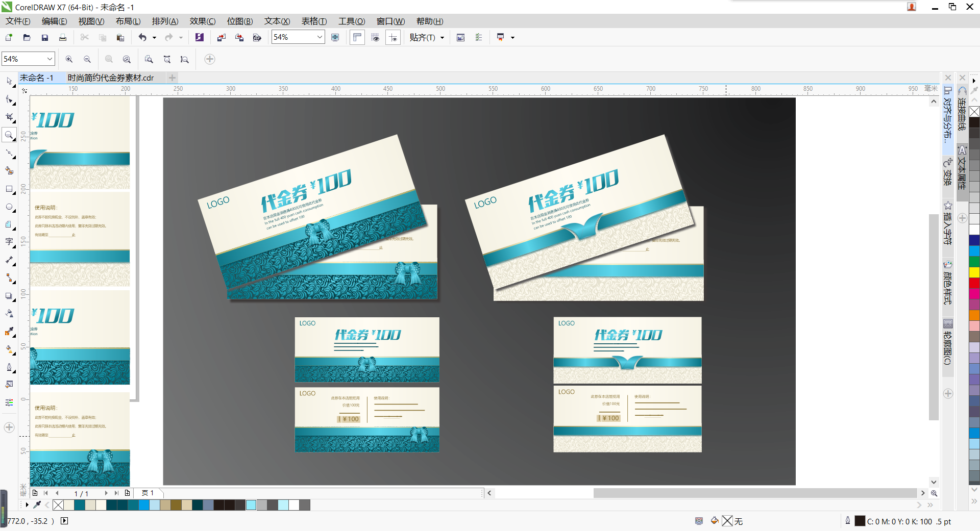Click the Export icon
Screen dimensions: 980x531
click(x=239, y=37)
